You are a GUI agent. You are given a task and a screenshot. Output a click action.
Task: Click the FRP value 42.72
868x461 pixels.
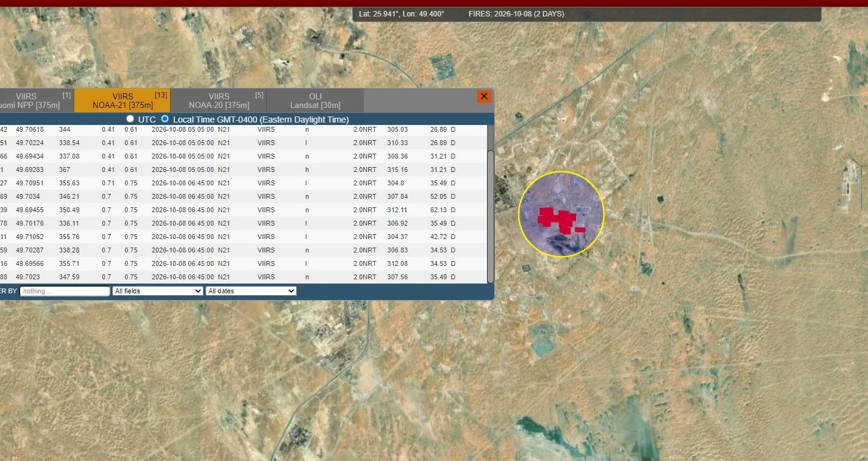tap(438, 237)
